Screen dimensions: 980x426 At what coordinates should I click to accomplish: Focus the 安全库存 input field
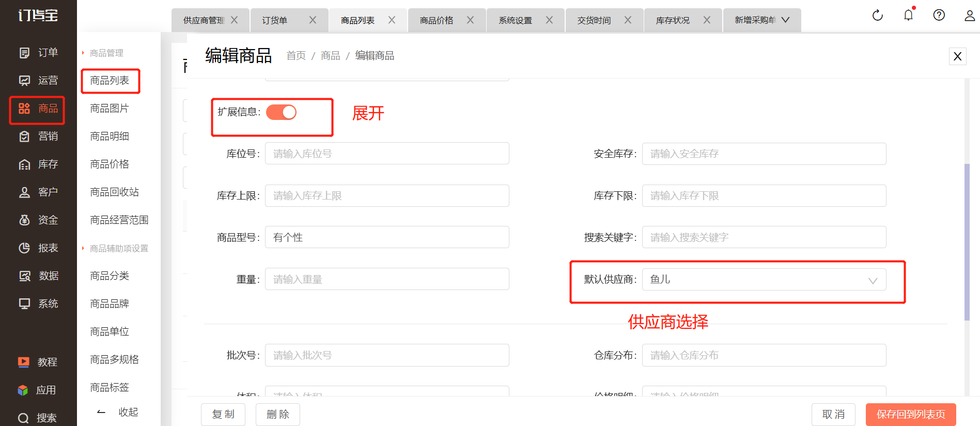point(764,154)
